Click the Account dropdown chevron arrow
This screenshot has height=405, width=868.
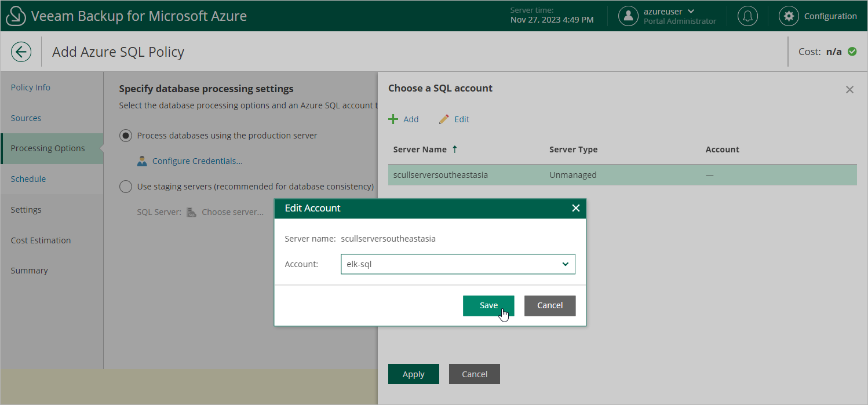[566, 264]
